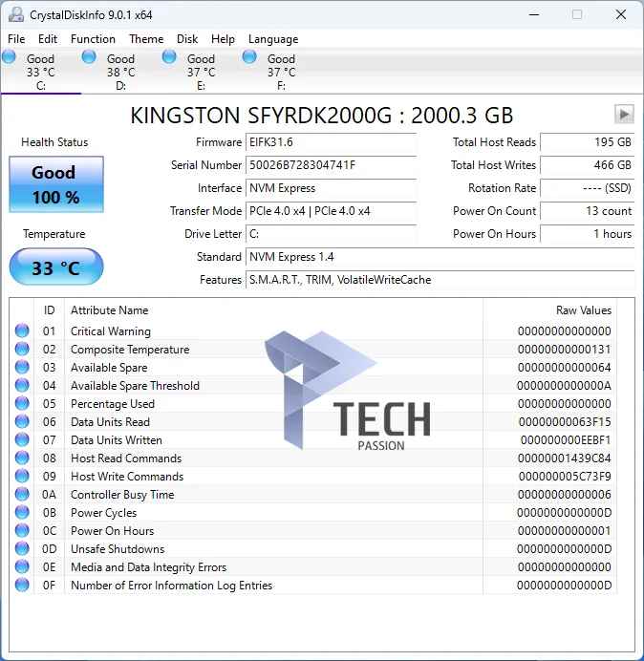Image resolution: width=644 pixels, height=661 pixels.
Task: Click the ID column header
Action: (x=49, y=310)
